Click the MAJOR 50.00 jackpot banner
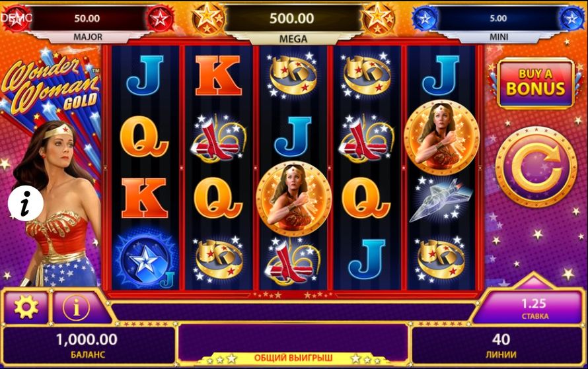Screen dimensions: 588x369 [x=87, y=24]
